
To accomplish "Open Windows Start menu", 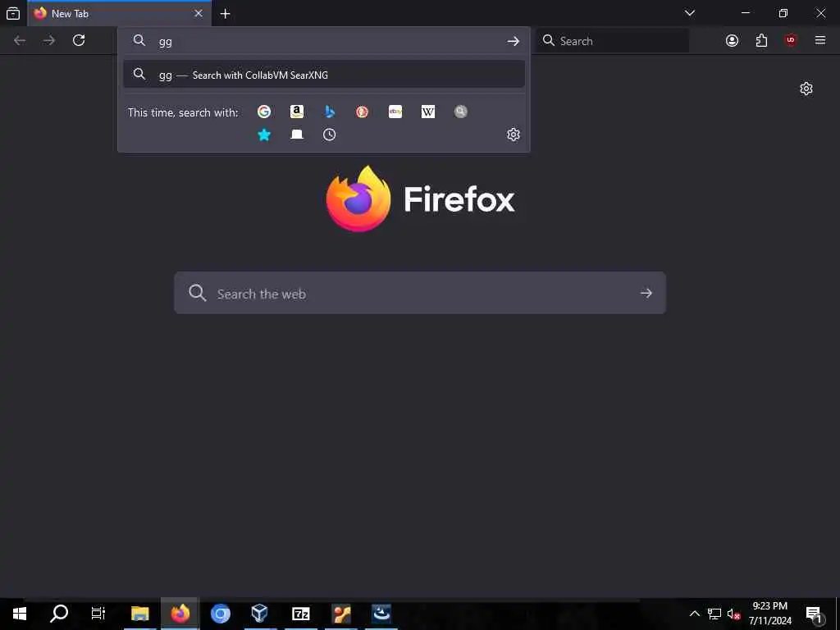I will pos(20,614).
